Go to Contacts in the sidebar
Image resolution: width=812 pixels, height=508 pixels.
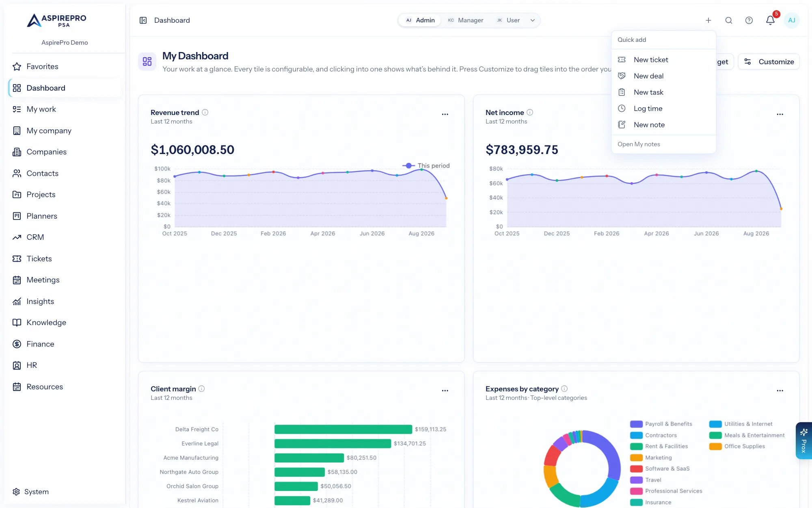coord(65,174)
